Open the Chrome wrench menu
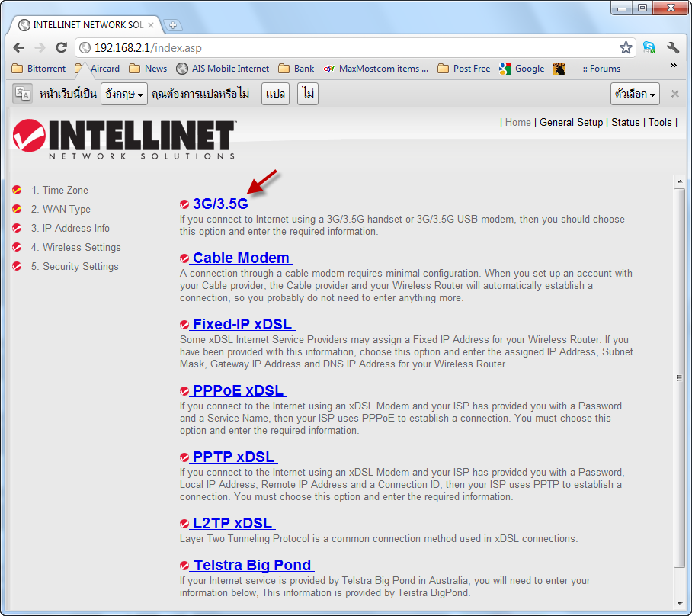Viewport: 692px width, 616px height. pos(673,48)
